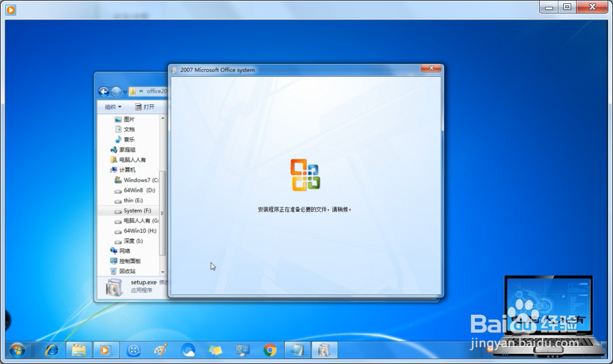The image size is (613, 364).
Task: Click setup.exe file name text
Action: click(x=143, y=283)
